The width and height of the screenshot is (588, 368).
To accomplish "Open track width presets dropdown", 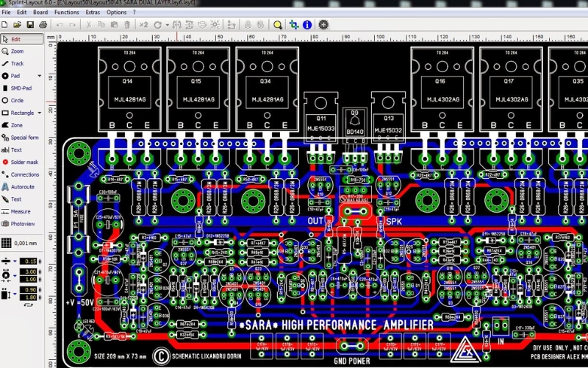I will click(15, 261).
